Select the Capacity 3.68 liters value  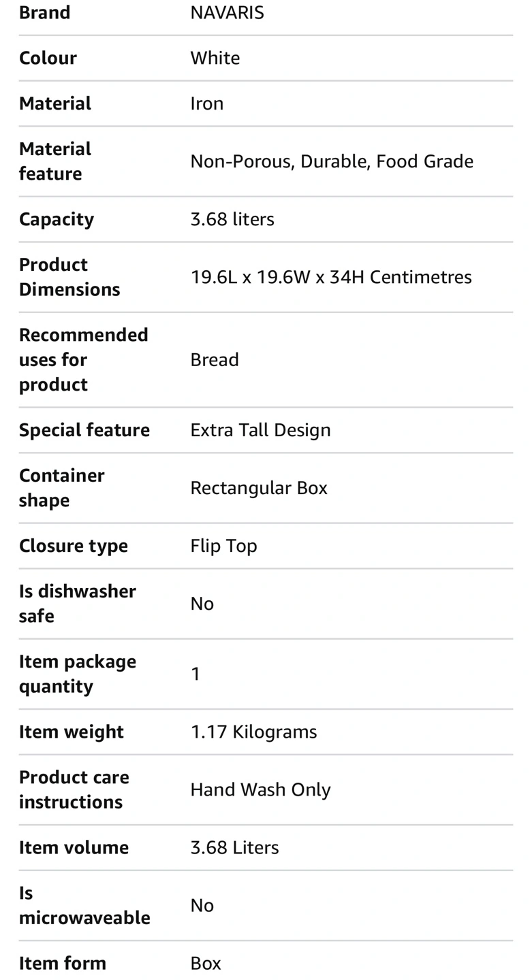(x=232, y=219)
